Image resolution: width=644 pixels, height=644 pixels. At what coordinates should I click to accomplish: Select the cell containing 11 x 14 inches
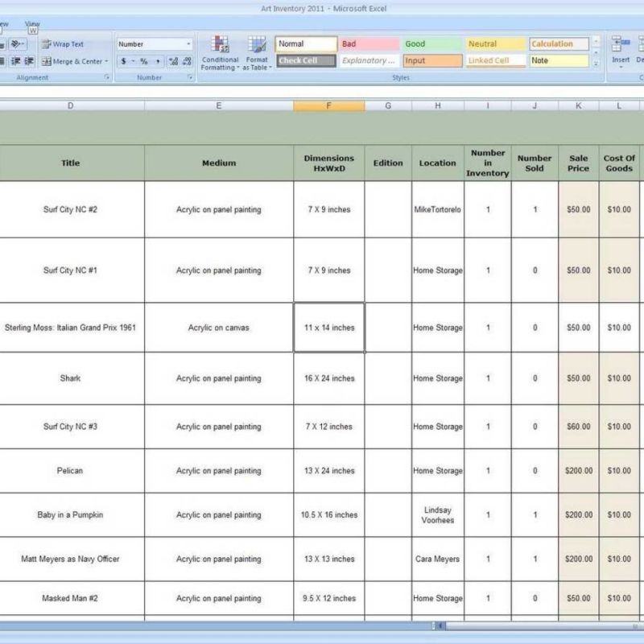(x=328, y=327)
